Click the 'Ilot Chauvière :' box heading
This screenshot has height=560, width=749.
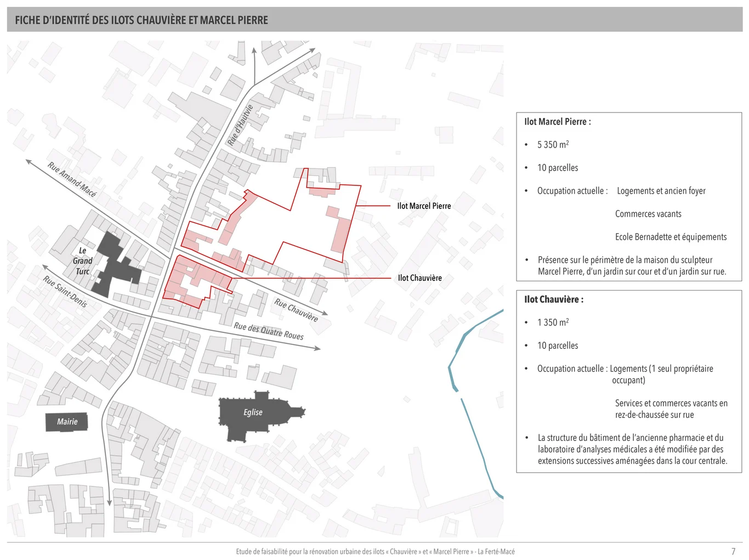[553, 299]
